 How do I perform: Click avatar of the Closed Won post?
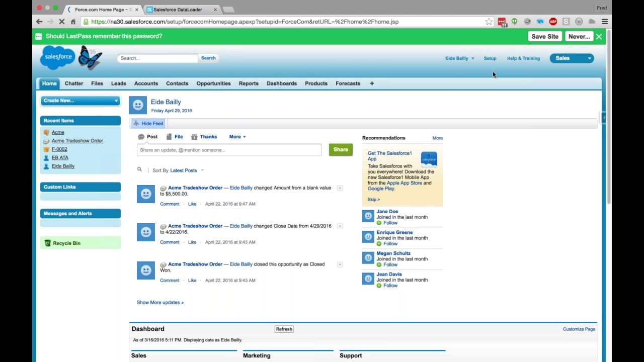pyautogui.click(x=146, y=270)
